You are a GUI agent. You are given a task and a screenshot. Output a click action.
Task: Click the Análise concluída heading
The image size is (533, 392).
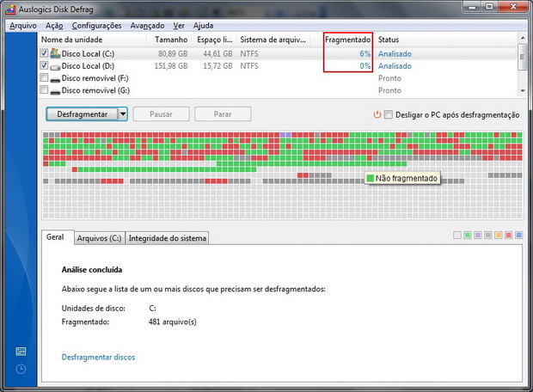[x=92, y=270]
